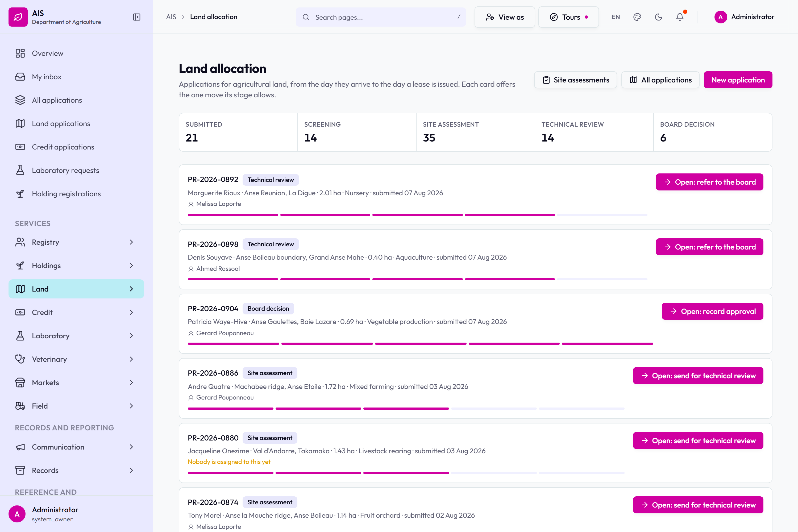Switch language with EN button

click(x=616, y=17)
